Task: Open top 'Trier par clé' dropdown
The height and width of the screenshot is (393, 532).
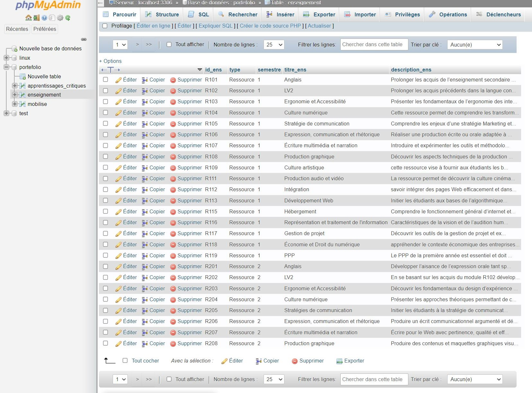Action: [475, 45]
